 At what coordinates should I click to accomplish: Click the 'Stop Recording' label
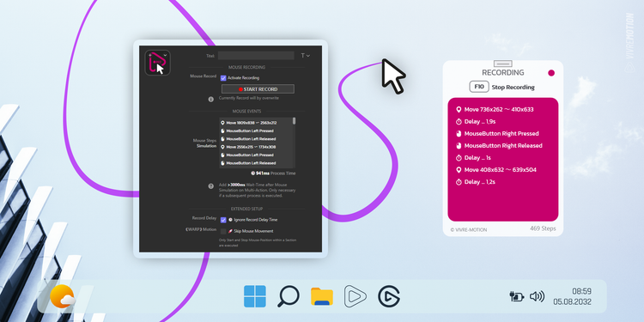(513, 87)
